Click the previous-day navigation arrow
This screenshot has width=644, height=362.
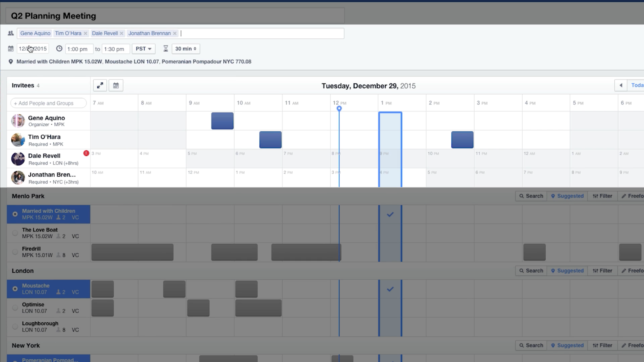point(621,85)
